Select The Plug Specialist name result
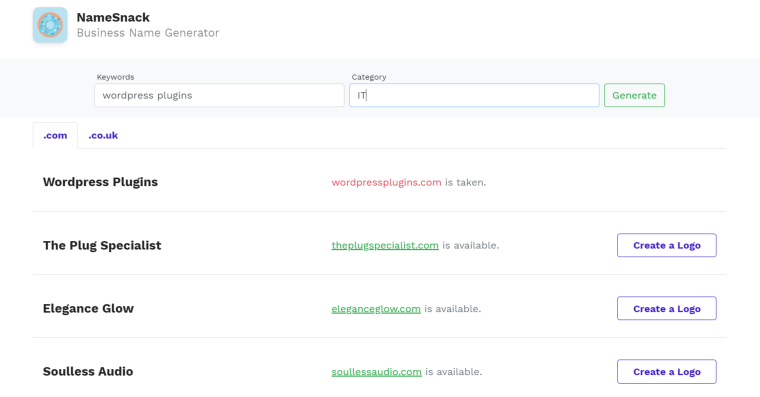The image size is (760, 397). (x=102, y=245)
